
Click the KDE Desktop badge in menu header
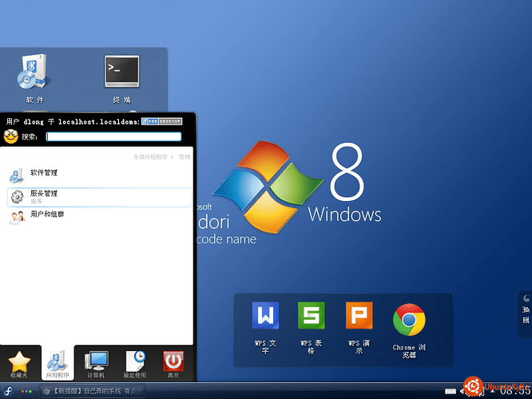162,121
